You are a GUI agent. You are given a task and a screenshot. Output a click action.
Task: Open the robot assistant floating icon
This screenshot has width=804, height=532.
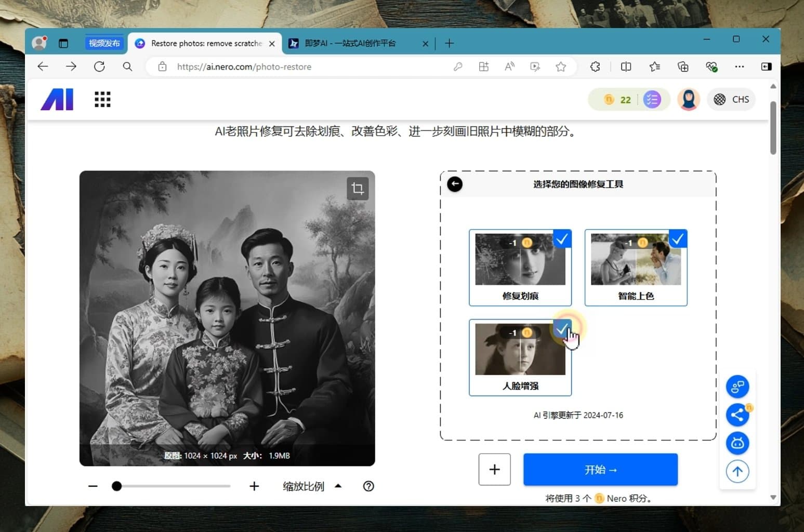(737, 443)
